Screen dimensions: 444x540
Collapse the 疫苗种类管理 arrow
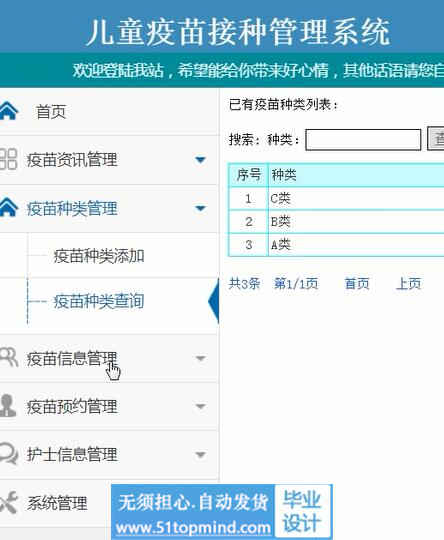tap(200, 208)
